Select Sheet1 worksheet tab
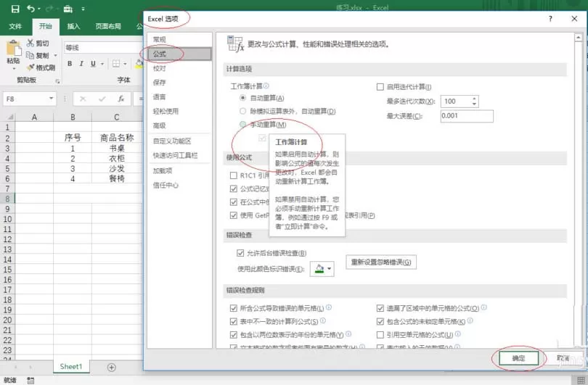588x385 pixels. tap(71, 367)
